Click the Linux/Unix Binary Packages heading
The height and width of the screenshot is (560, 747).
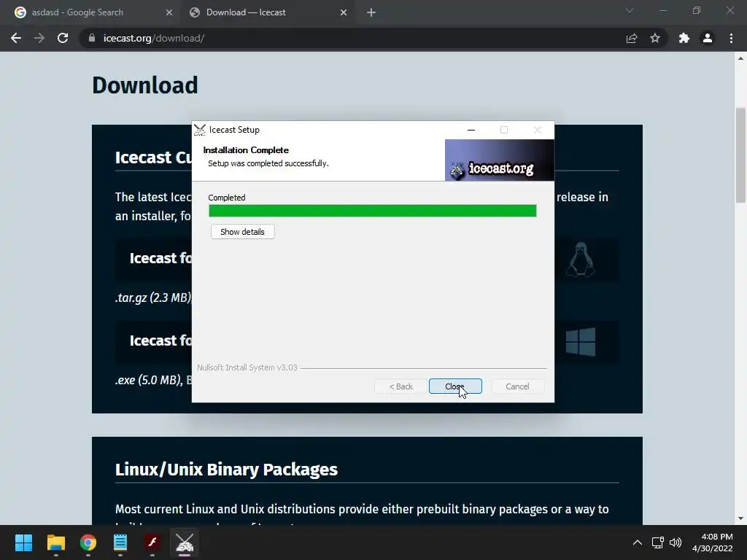pos(226,470)
